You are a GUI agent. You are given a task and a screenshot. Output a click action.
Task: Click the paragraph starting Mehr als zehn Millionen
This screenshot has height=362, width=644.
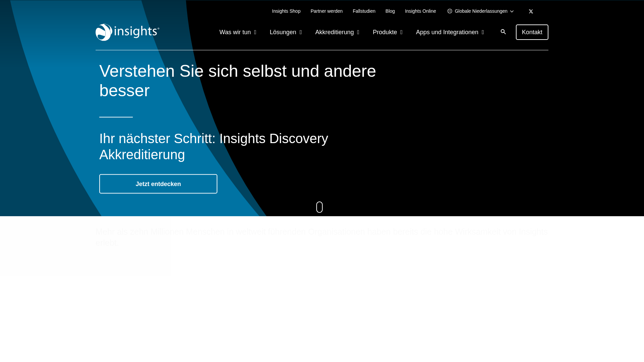coord(322,237)
